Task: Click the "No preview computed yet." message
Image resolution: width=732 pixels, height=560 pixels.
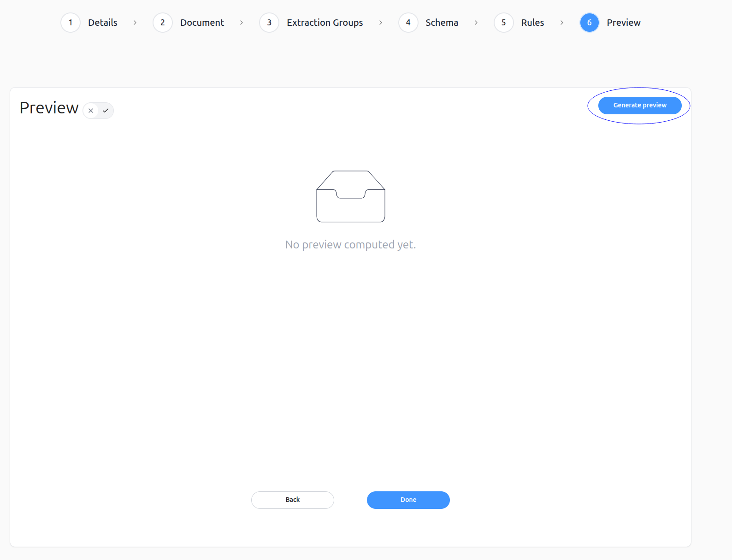Action: pos(350,245)
